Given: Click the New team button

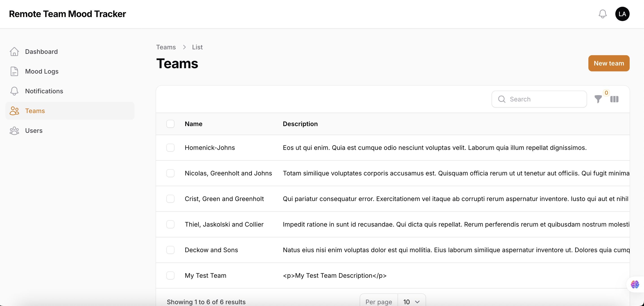Looking at the screenshot, I should pos(609,63).
